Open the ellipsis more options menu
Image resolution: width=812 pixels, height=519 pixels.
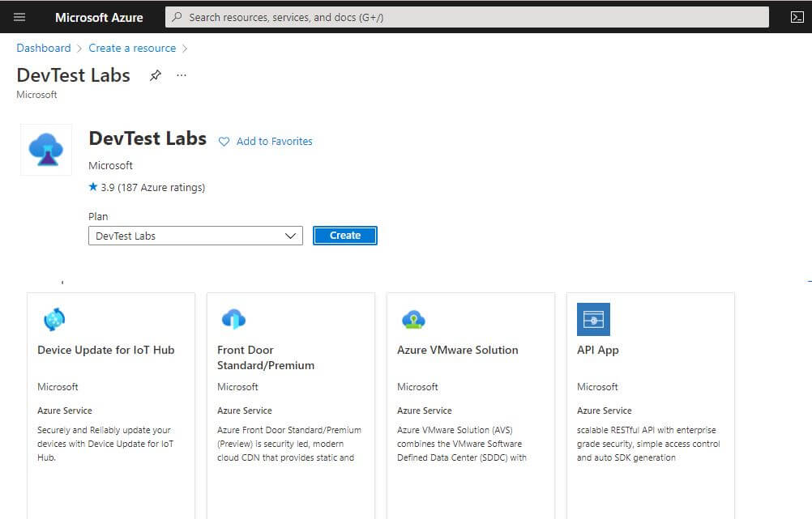(x=182, y=75)
